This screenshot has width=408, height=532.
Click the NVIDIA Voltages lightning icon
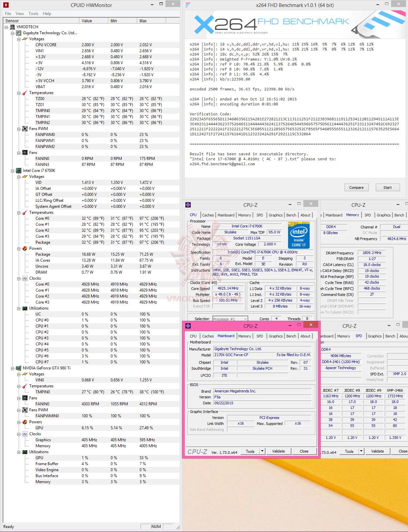click(25, 374)
